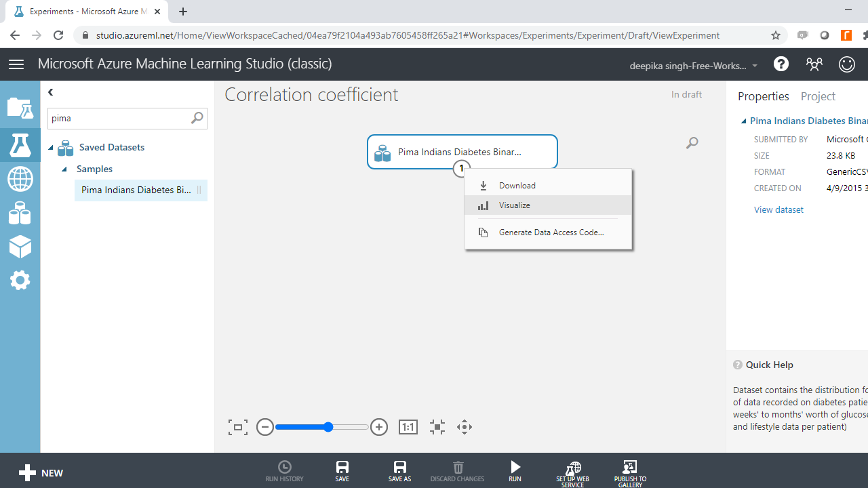The image size is (868, 488).
Task: Switch to the Properties tab
Action: 764,96
